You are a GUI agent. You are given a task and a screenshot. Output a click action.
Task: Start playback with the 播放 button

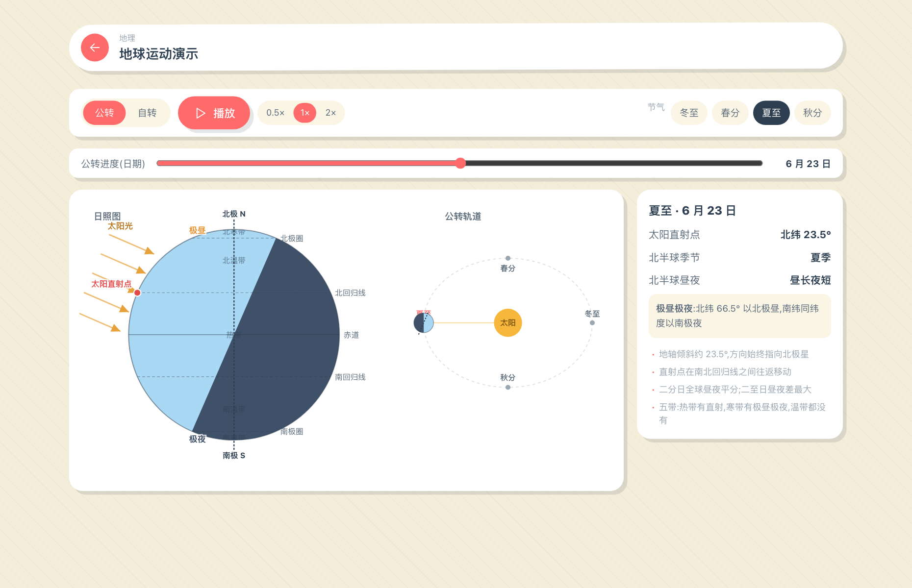[214, 113]
